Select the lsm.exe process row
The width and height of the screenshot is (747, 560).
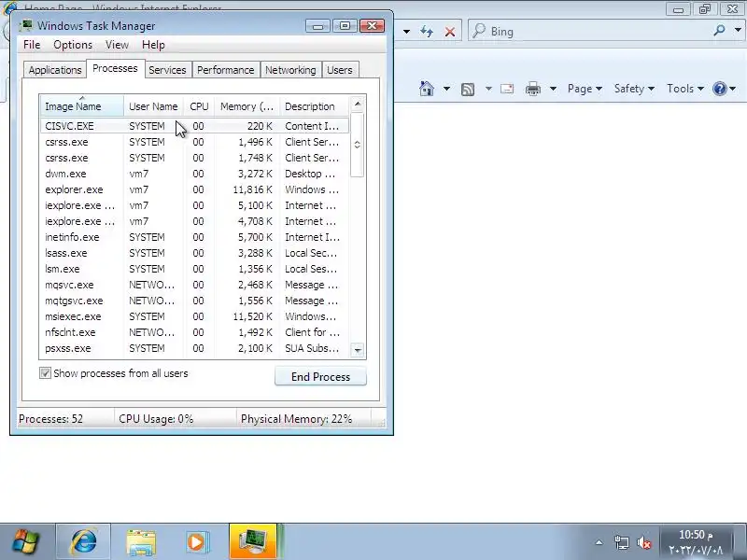[194, 269]
